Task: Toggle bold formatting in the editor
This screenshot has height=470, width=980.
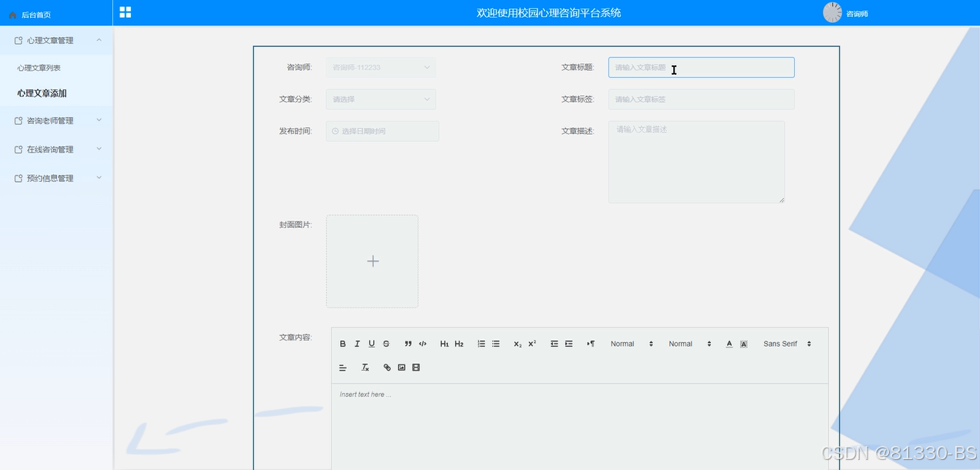Action: tap(343, 344)
